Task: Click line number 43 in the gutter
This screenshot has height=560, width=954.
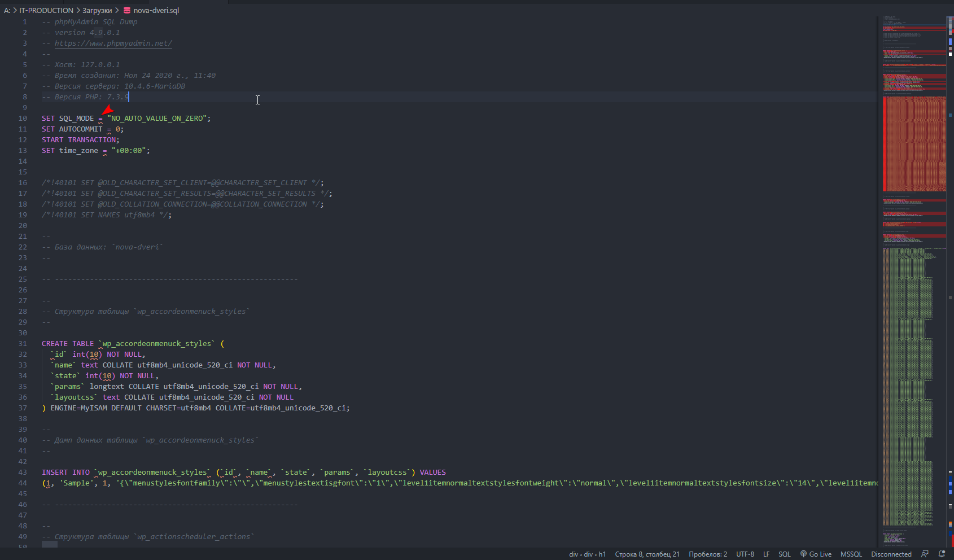Action: click(x=23, y=472)
